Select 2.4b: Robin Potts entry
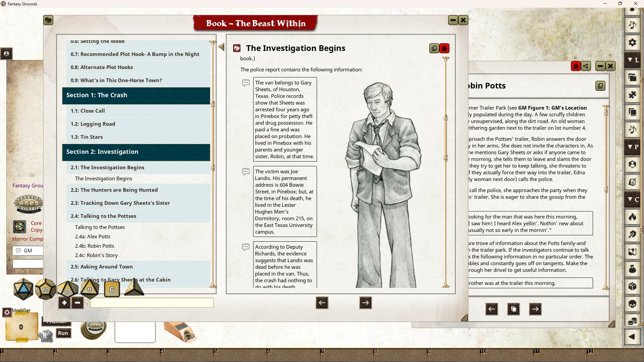The width and height of the screenshot is (644, 362). pyautogui.click(x=95, y=246)
